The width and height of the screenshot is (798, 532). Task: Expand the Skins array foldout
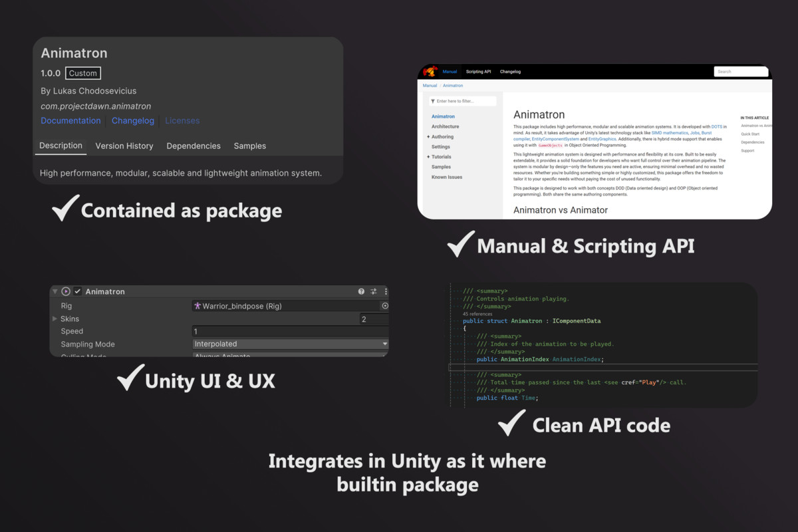click(55, 319)
